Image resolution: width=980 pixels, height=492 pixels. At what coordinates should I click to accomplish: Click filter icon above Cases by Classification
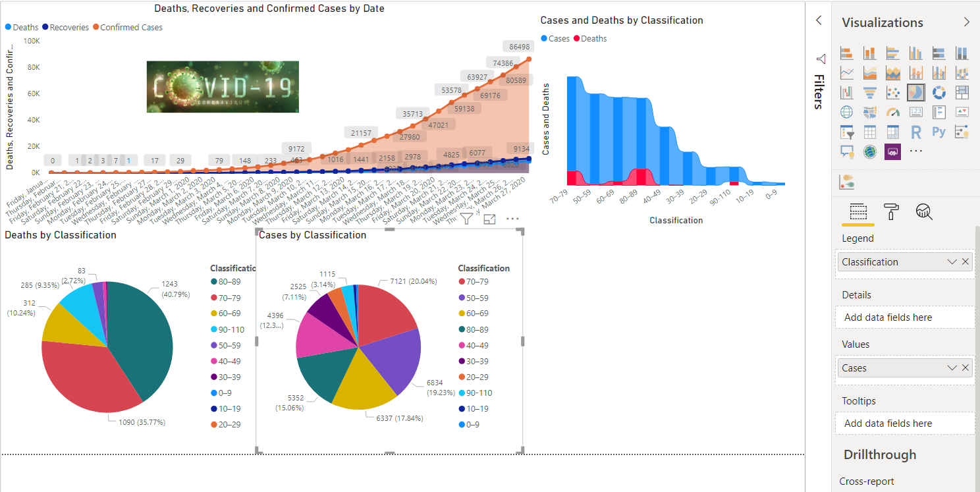466,219
